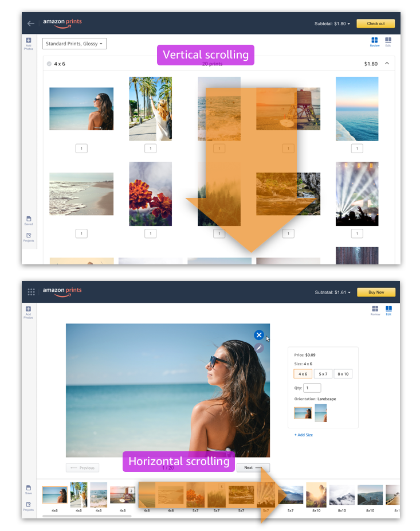Select the 8 x 10 size option
This screenshot has height=531, width=420.
pos(343,374)
